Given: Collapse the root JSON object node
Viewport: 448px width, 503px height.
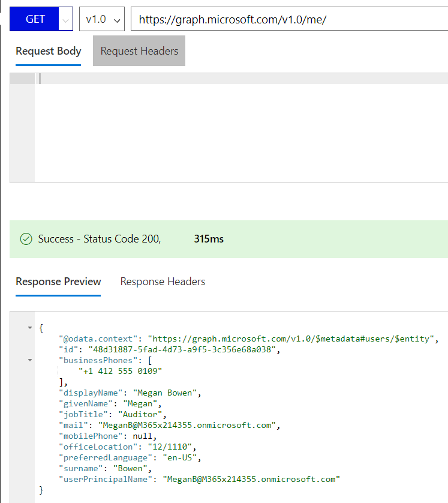Looking at the screenshot, I should point(29,328).
